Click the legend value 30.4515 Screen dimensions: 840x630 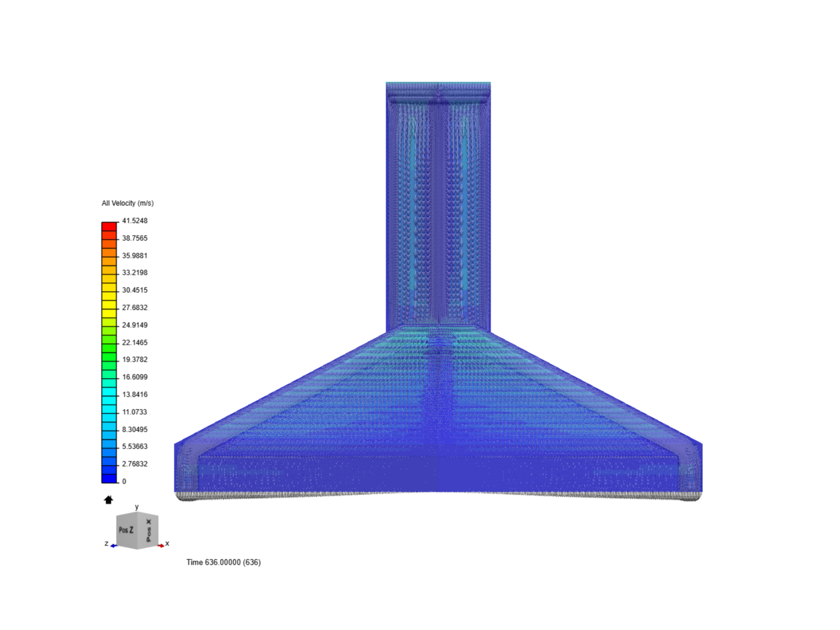coord(135,290)
